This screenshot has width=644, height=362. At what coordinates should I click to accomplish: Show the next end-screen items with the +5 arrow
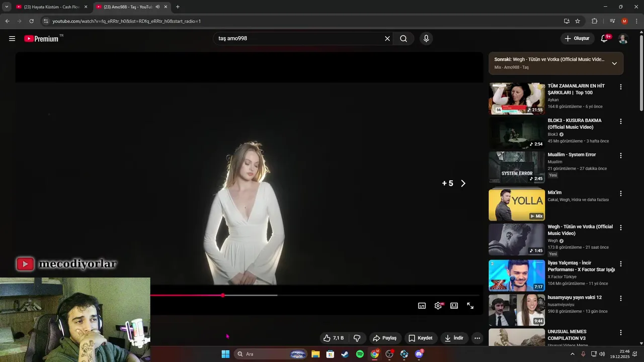[x=463, y=184]
